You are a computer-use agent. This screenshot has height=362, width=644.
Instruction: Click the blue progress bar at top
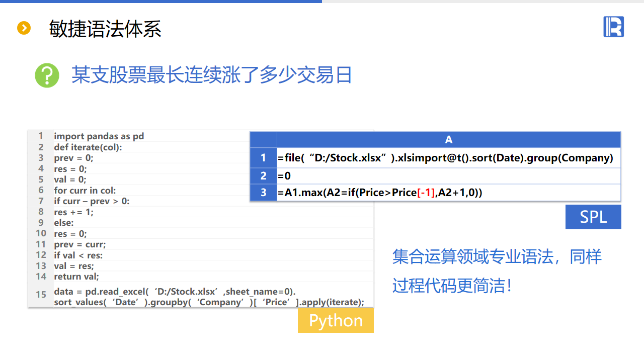[161, 2]
